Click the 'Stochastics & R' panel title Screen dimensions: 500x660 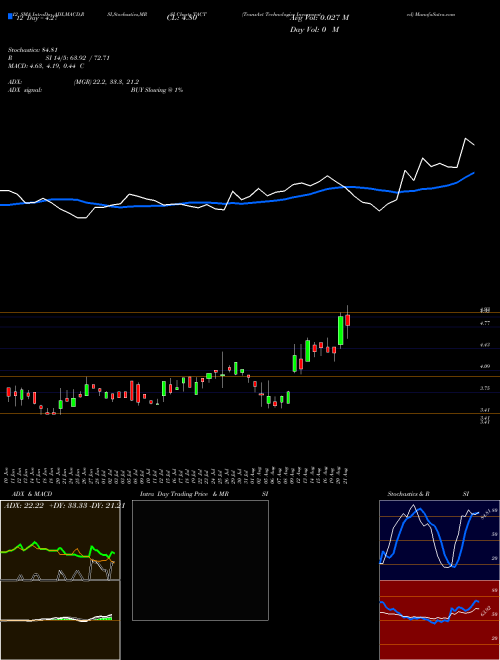click(x=408, y=494)
